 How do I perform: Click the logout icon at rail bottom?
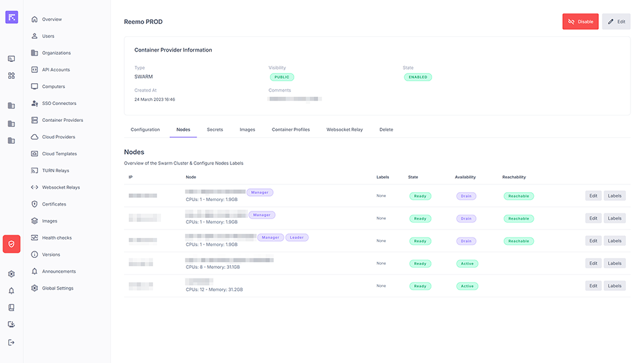[12, 342]
